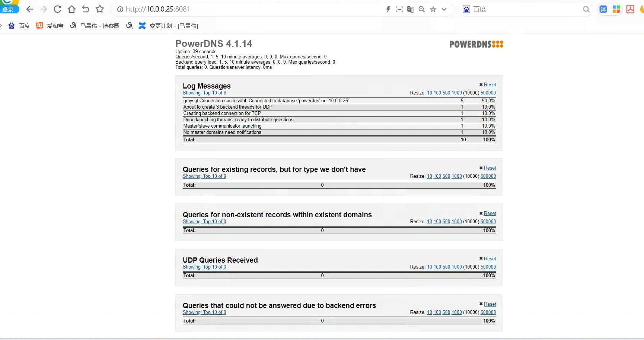Open the page zoom magnifier
This screenshot has height=340, width=644.
(x=422, y=9)
